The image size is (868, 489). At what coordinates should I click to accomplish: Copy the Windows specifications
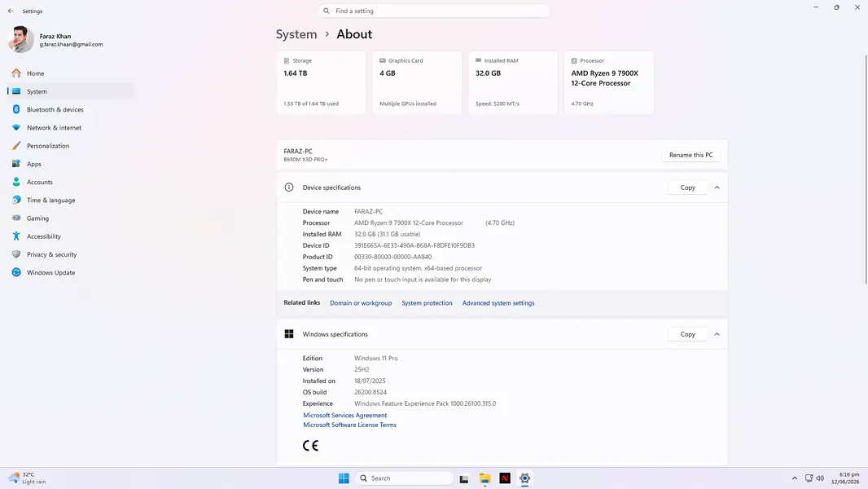(687, 334)
